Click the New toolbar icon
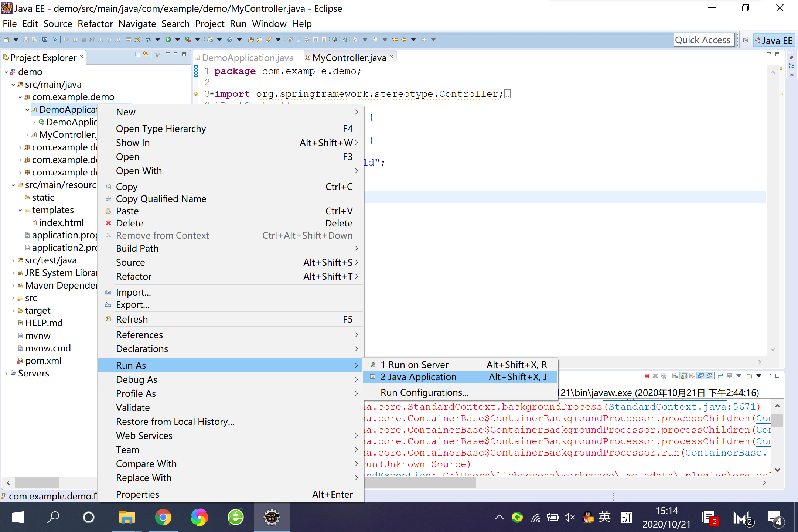This screenshot has width=798, height=532. click(x=6, y=40)
